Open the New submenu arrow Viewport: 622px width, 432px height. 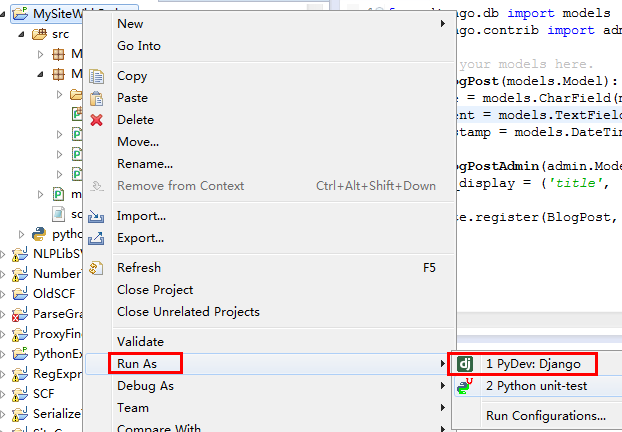click(442, 24)
